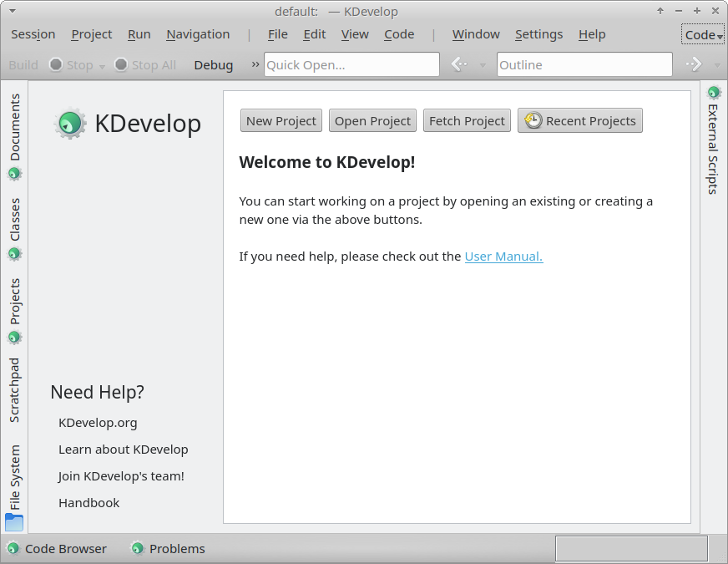Open the Stop button dropdown arrow

(x=102, y=67)
